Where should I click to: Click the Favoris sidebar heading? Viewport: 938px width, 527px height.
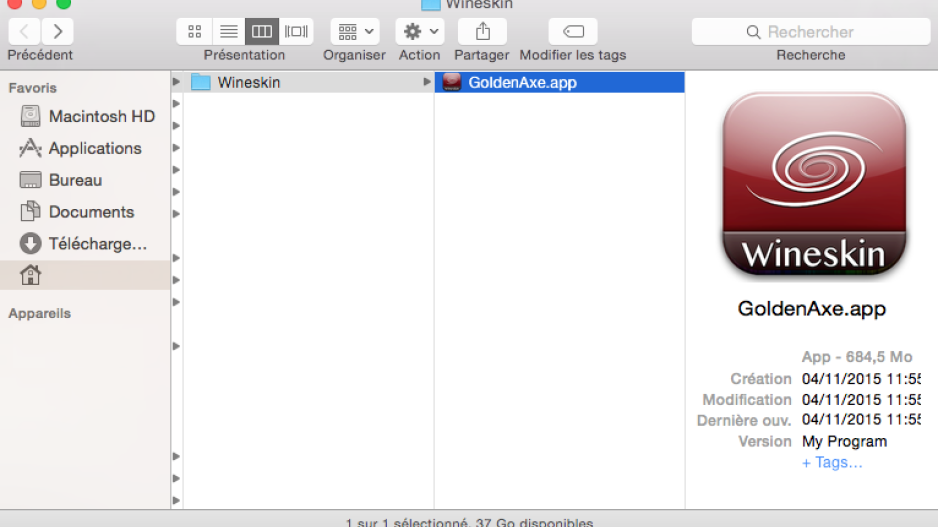pyautogui.click(x=32, y=88)
